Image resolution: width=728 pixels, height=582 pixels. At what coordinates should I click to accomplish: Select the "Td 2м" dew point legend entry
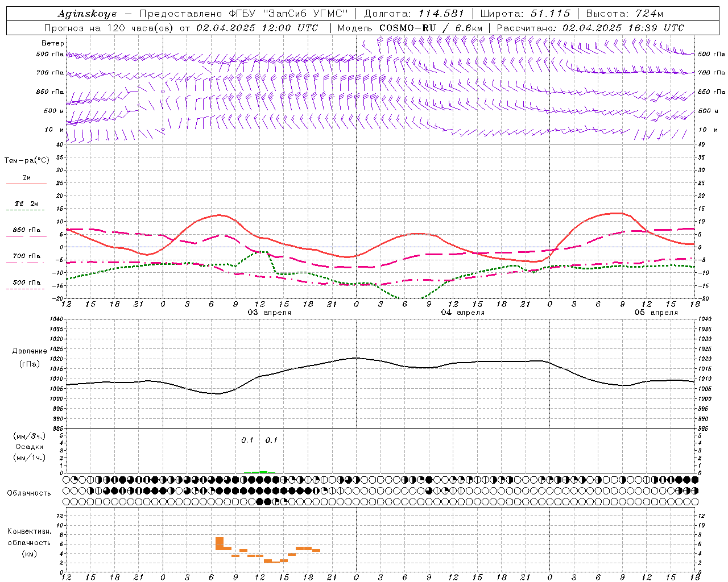click(x=26, y=203)
